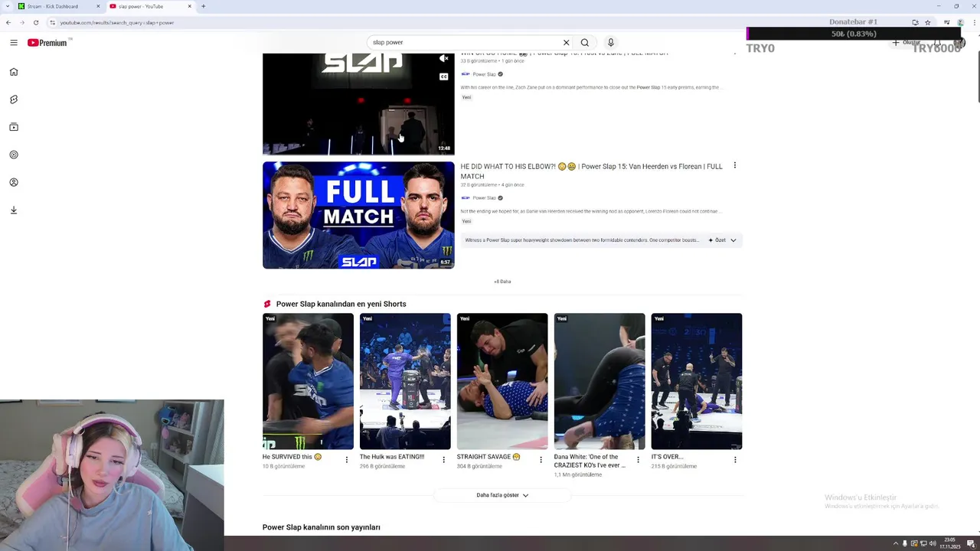
Task: Open Subscriptions from the YouTube sidebar
Action: pos(14,127)
